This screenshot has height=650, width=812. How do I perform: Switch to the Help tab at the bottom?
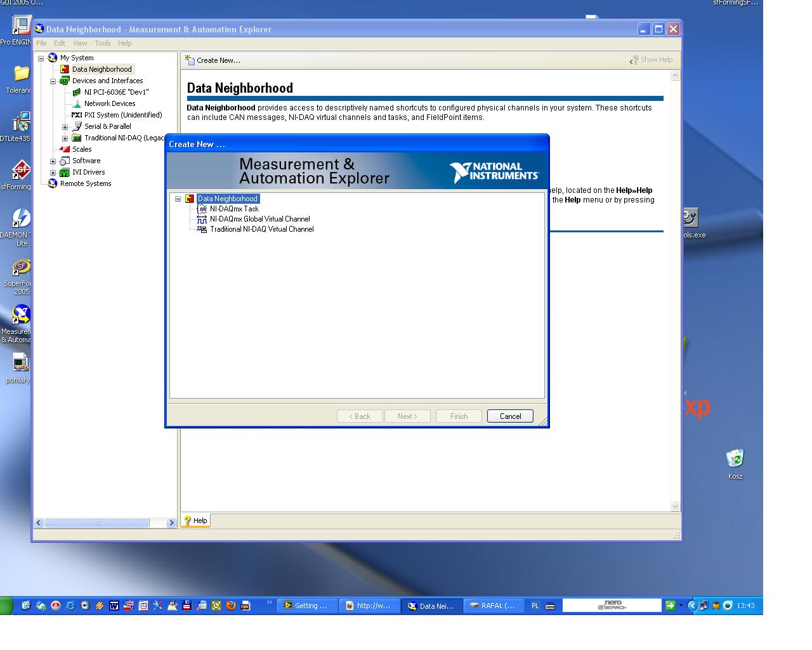coord(195,521)
